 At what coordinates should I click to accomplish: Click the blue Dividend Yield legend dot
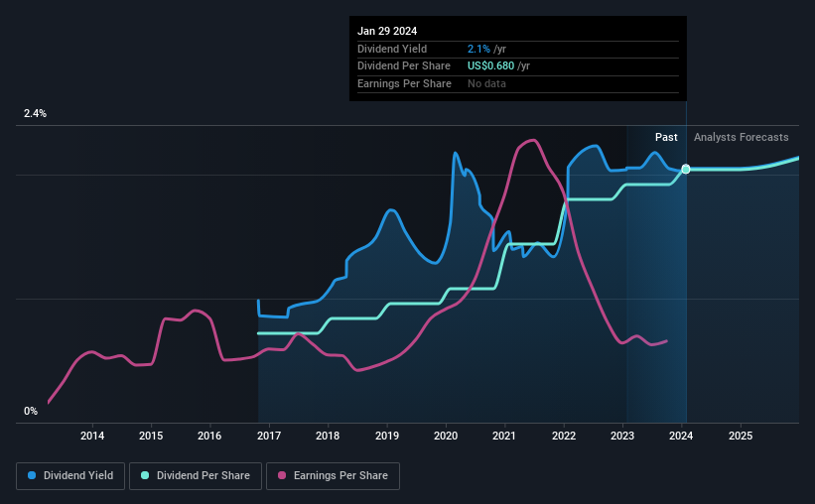click(32, 475)
